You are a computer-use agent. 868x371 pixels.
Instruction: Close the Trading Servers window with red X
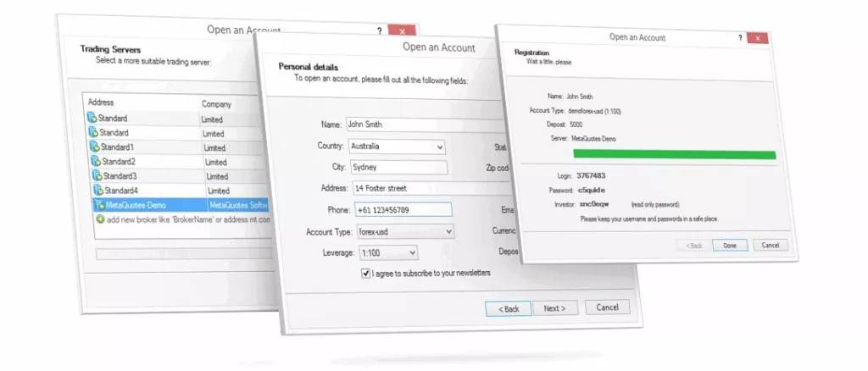[402, 31]
